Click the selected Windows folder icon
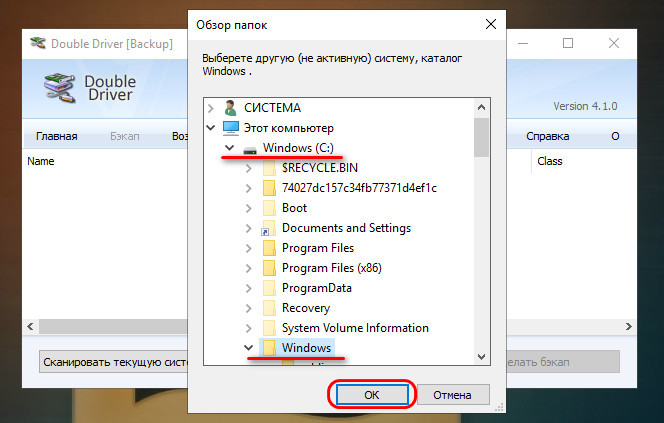 point(269,348)
